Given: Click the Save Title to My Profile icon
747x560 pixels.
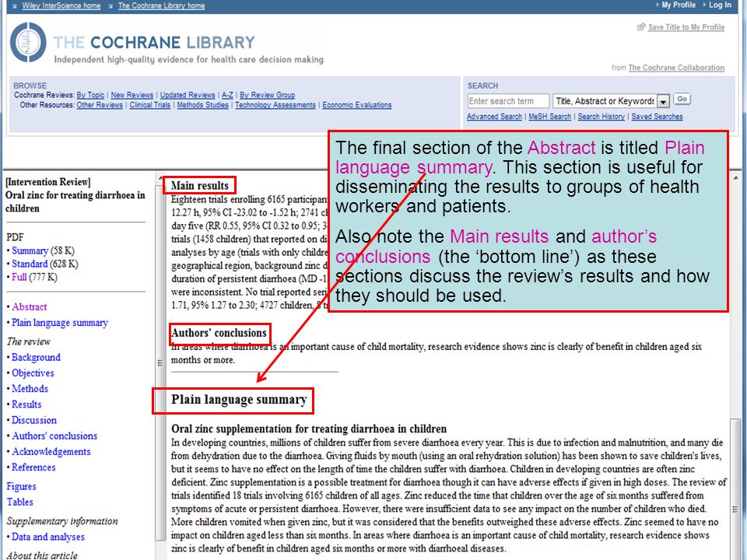Looking at the screenshot, I should [641, 26].
